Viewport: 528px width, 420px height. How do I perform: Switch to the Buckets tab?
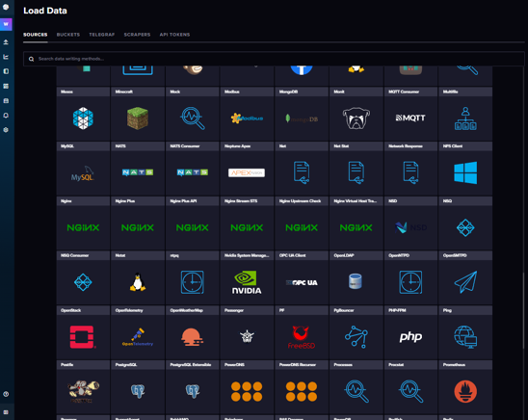click(x=68, y=35)
